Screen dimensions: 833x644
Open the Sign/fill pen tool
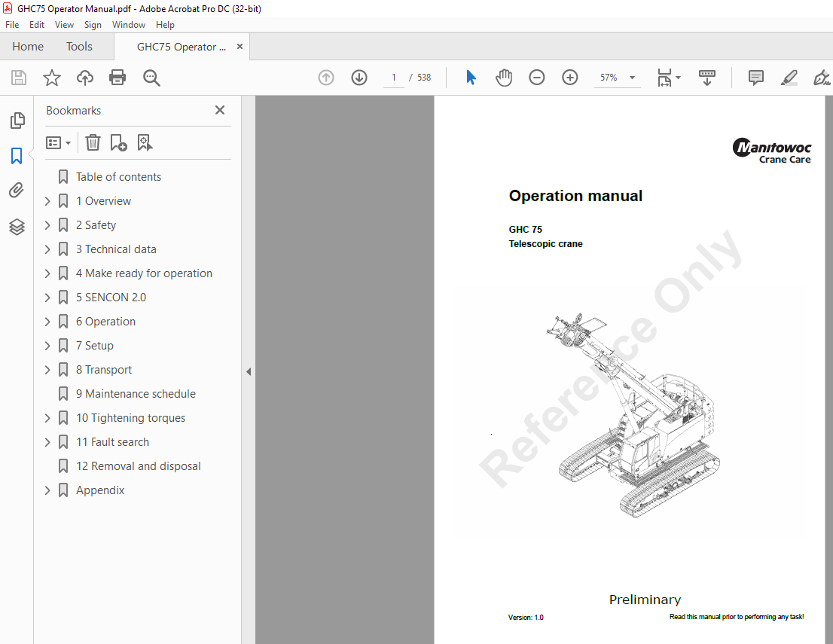tap(821, 78)
